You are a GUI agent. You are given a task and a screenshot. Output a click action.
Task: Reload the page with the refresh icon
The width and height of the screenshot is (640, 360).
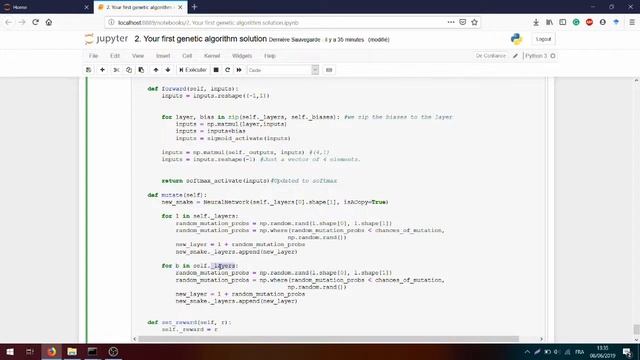[x=36, y=22]
